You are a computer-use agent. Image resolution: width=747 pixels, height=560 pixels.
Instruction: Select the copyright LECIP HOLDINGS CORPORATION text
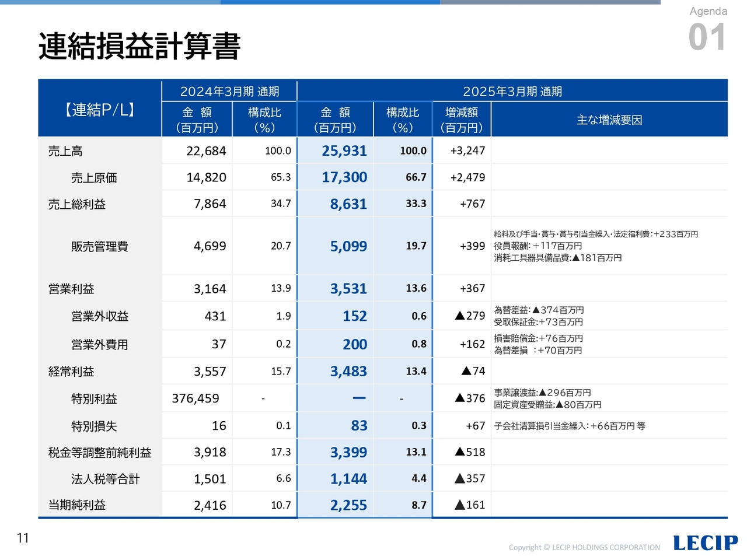584,547
